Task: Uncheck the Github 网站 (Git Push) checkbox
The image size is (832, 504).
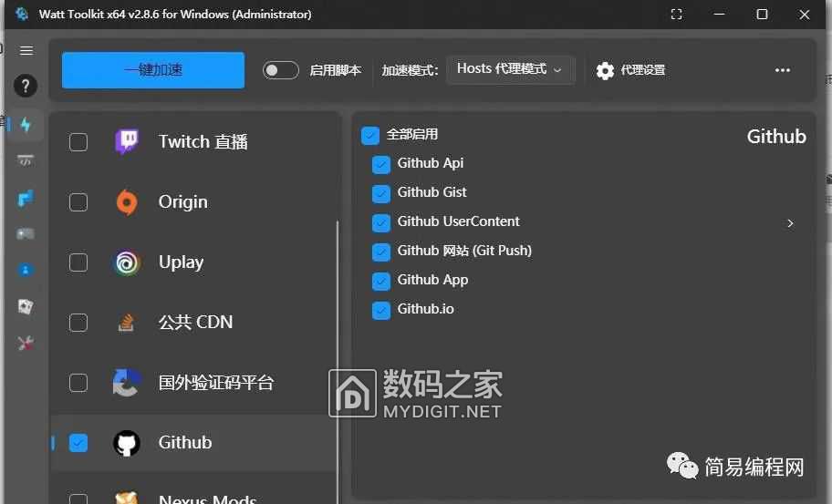Action: [381, 252]
